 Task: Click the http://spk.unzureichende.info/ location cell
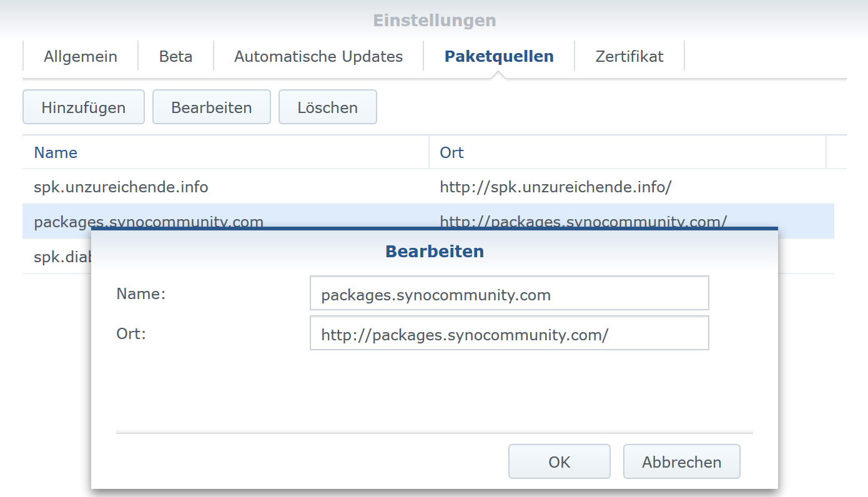coord(555,187)
